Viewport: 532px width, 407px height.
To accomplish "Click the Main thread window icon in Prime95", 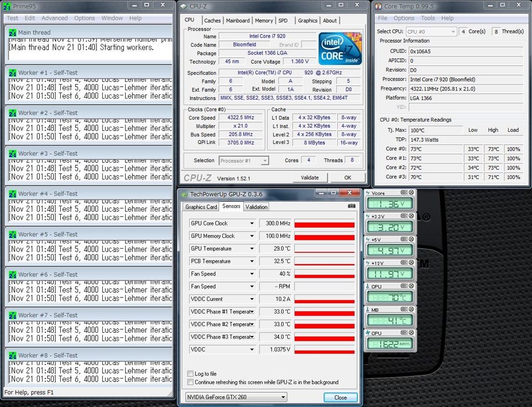I will tap(12, 32).
